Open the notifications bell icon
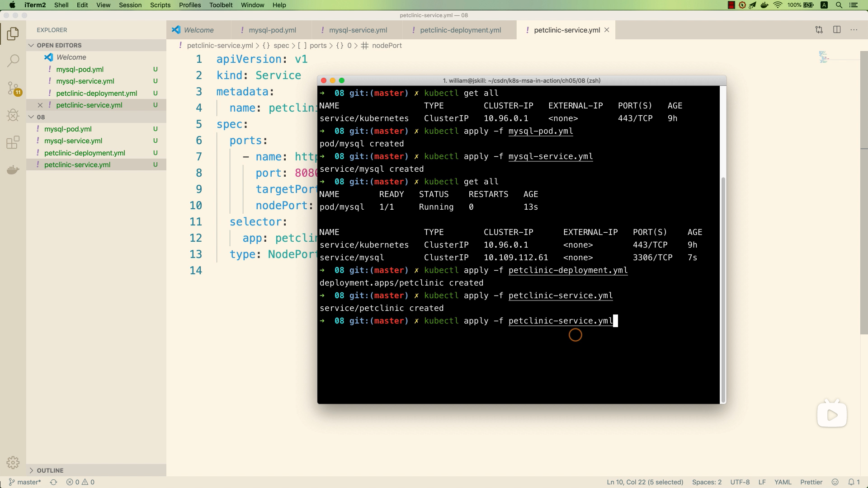This screenshot has height=488, width=868. point(854,482)
